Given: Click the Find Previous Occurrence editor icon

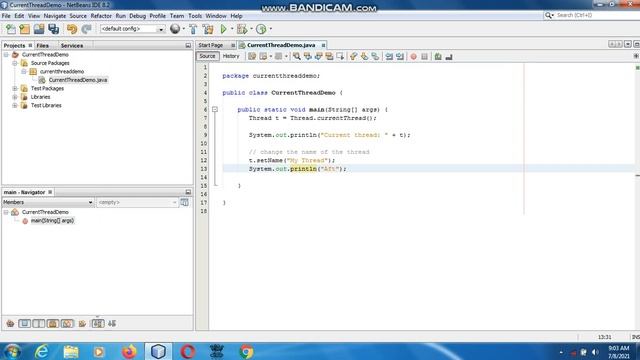Looking at the screenshot, I should (308, 56).
